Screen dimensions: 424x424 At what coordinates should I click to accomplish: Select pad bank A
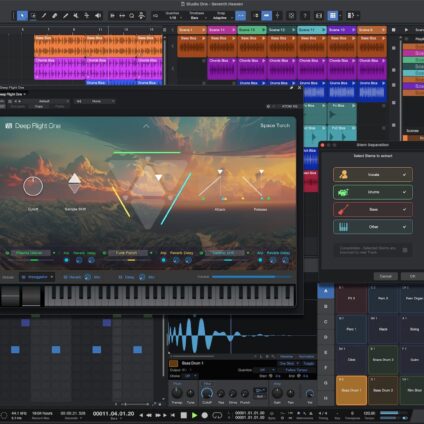point(326,291)
